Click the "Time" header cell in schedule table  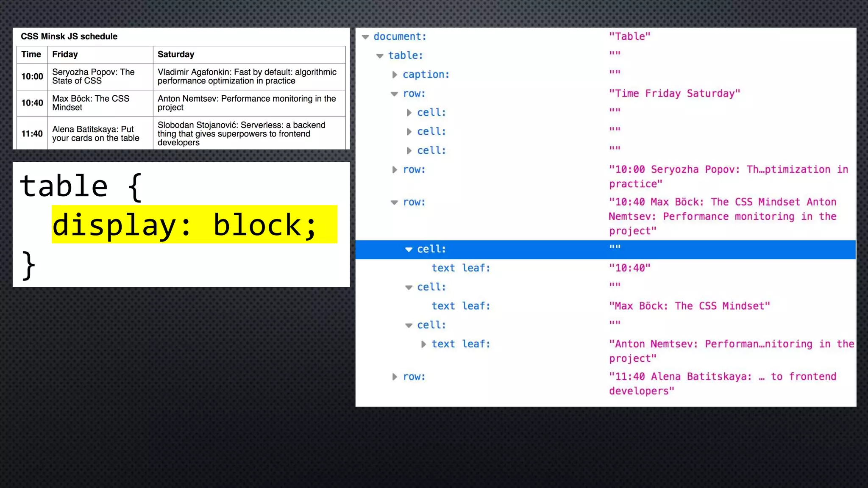(x=32, y=55)
